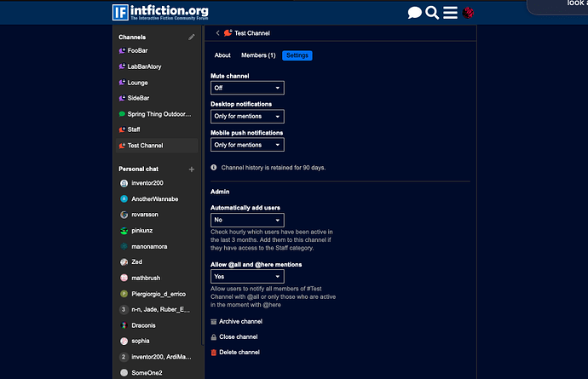
Task: Open group chat inventor200, ArdiMa...
Action: point(157,357)
